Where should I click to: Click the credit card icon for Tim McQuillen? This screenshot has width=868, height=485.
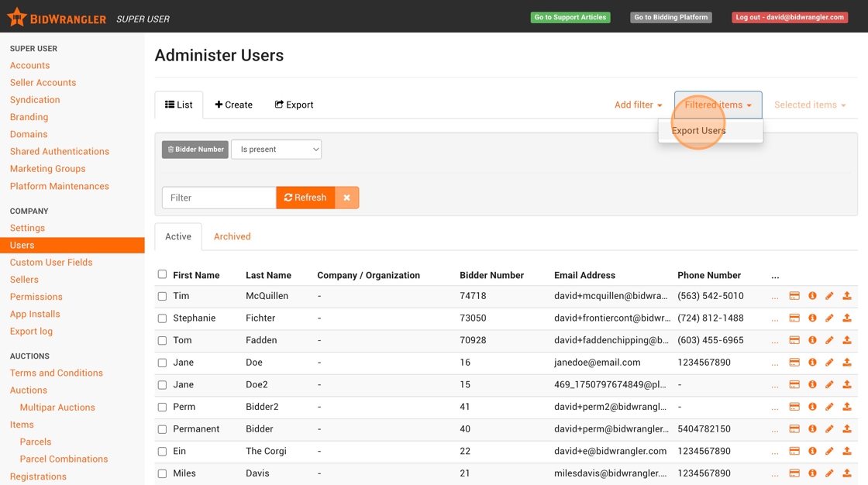point(794,296)
